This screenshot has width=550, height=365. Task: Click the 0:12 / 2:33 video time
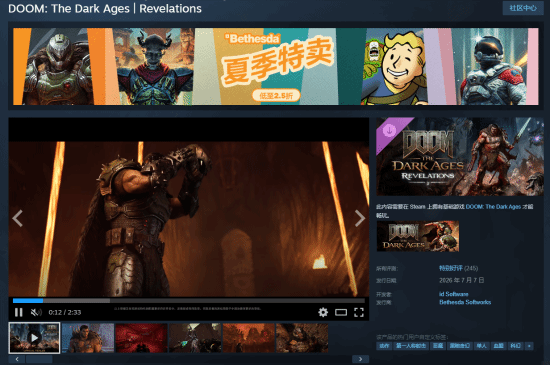point(65,312)
